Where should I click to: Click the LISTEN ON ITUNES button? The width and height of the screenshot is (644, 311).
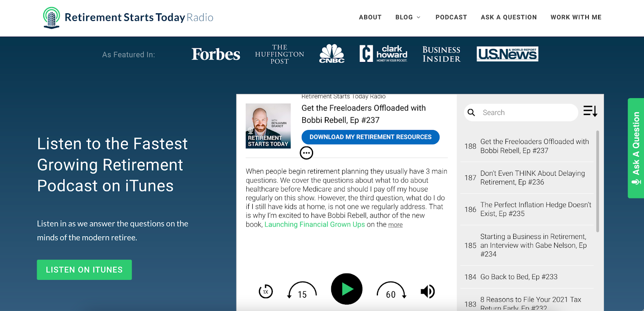point(84,270)
